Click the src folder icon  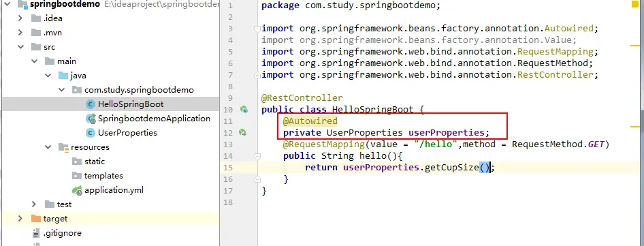36,47
